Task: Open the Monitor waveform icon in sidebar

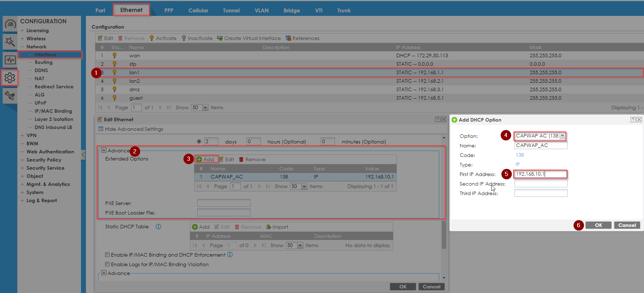Action: pos(10,60)
